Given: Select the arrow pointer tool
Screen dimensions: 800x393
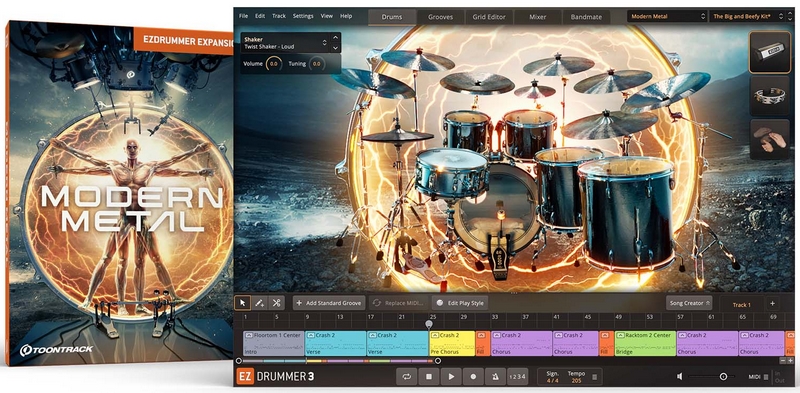Looking at the screenshot, I should coord(242,303).
